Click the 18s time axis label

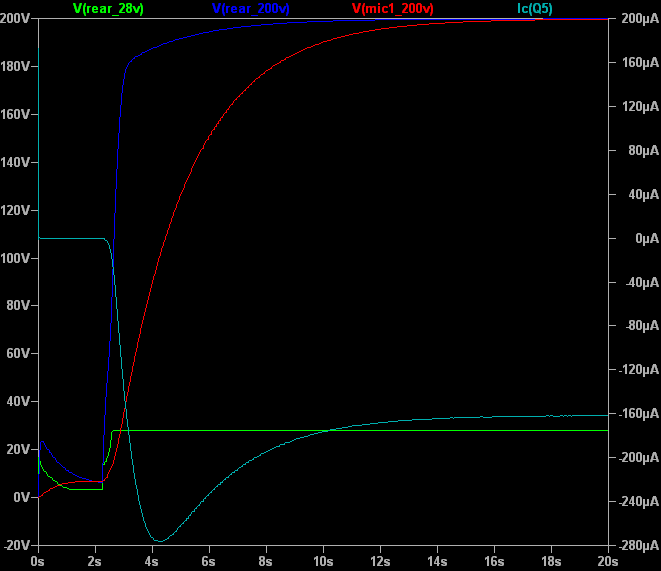551,562
